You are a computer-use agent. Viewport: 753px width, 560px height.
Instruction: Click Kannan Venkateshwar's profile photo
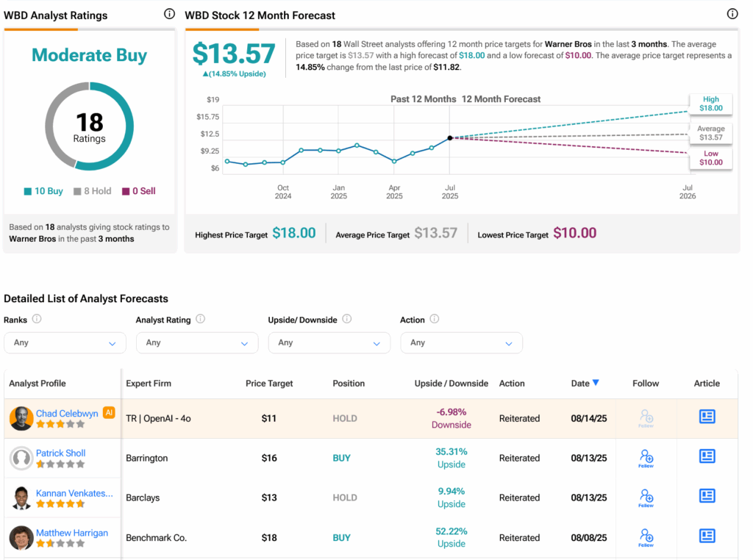(x=21, y=498)
